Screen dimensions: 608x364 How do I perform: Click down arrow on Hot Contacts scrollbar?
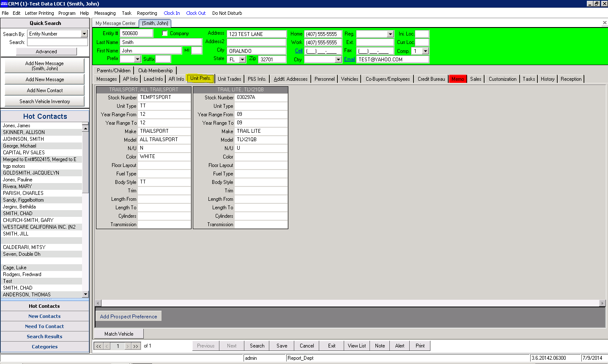pos(86,294)
